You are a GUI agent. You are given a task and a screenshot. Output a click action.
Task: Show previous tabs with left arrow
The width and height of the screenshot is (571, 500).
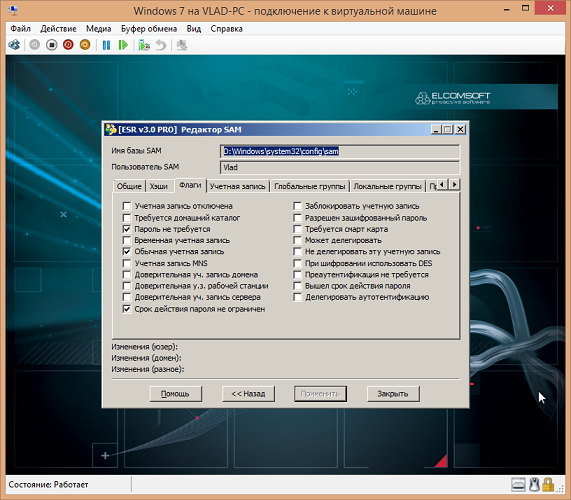(442, 185)
